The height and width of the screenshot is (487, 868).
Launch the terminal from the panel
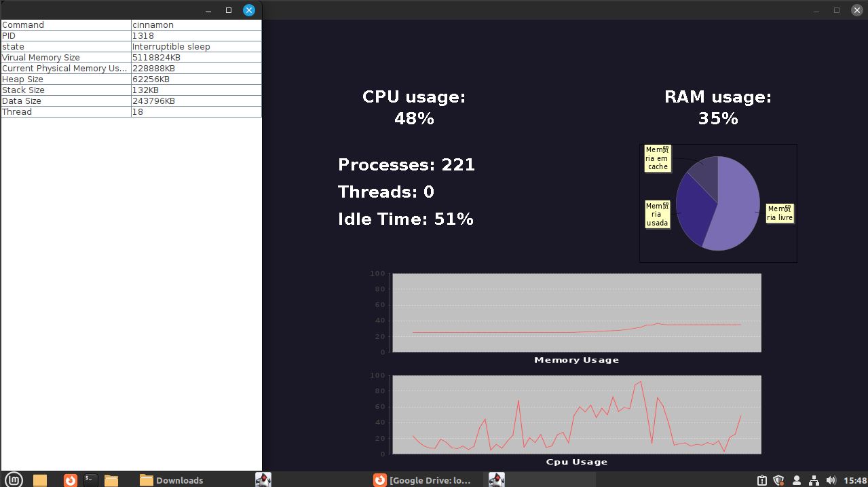pos(90,480)
